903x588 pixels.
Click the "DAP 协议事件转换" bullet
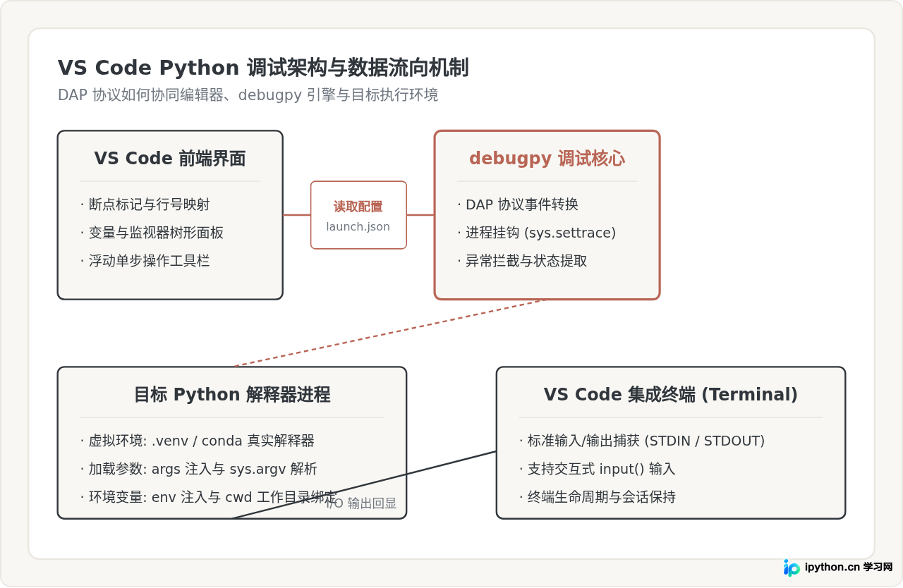(518, 204)
